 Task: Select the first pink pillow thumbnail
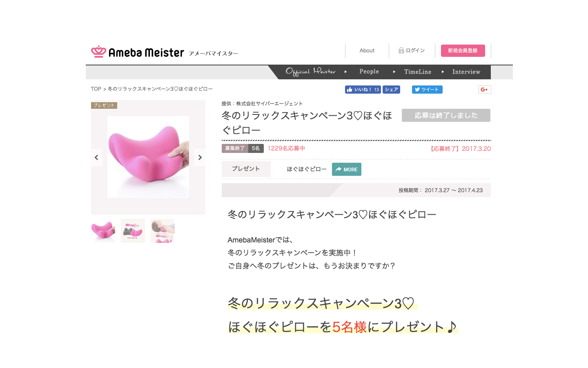(103, 231)
